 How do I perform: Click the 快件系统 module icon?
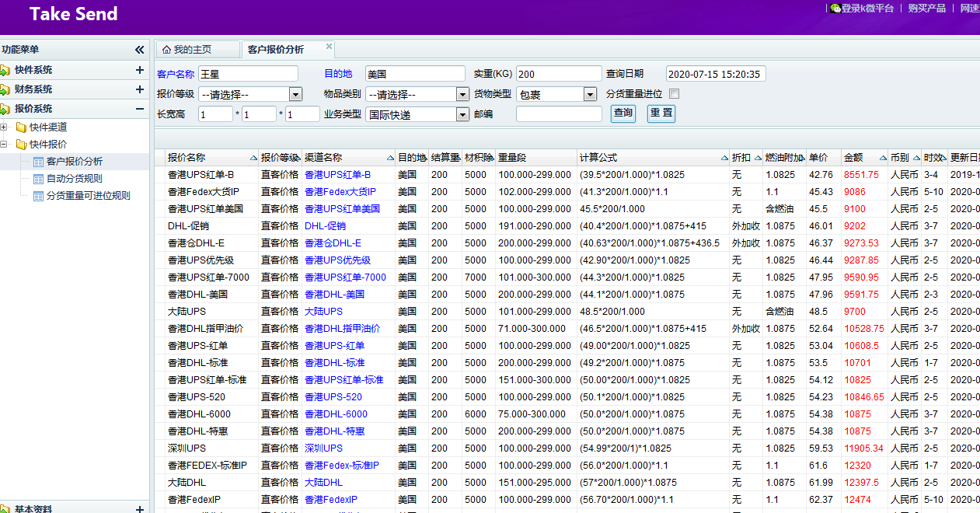click(6, 70)
